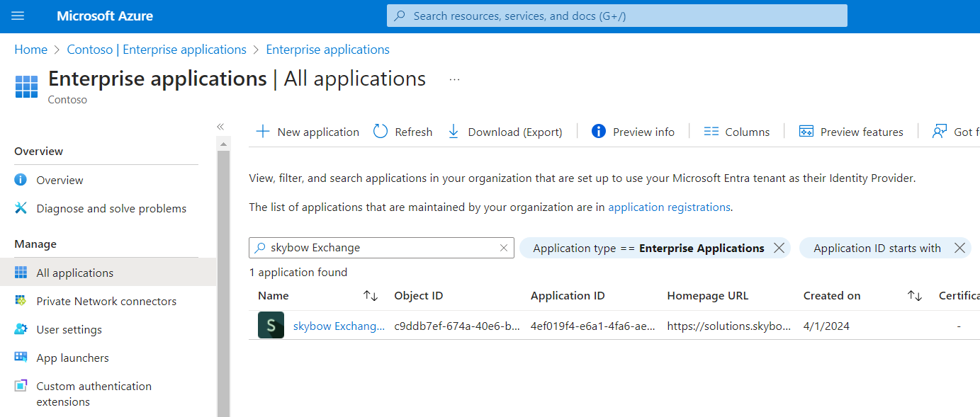
Task: Open the application registrations link
Action: (x=669, y=207)
